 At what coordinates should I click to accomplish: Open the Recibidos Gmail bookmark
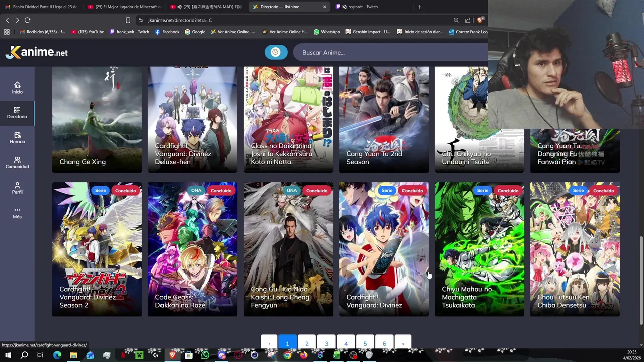tap(42, 32)
